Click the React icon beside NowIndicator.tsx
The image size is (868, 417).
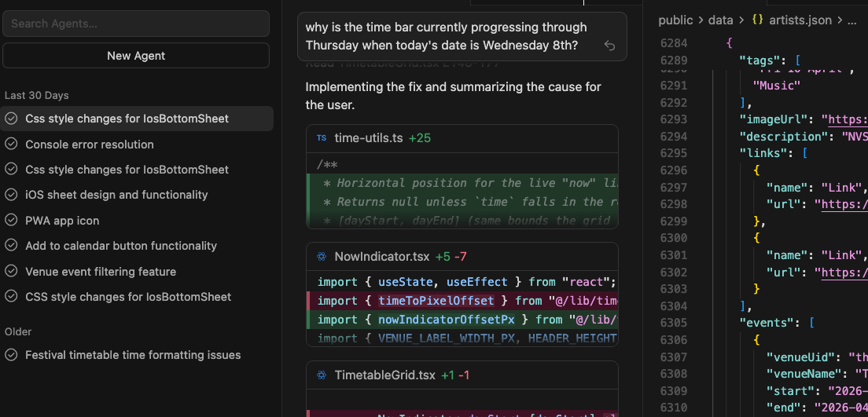click(322, 257)
